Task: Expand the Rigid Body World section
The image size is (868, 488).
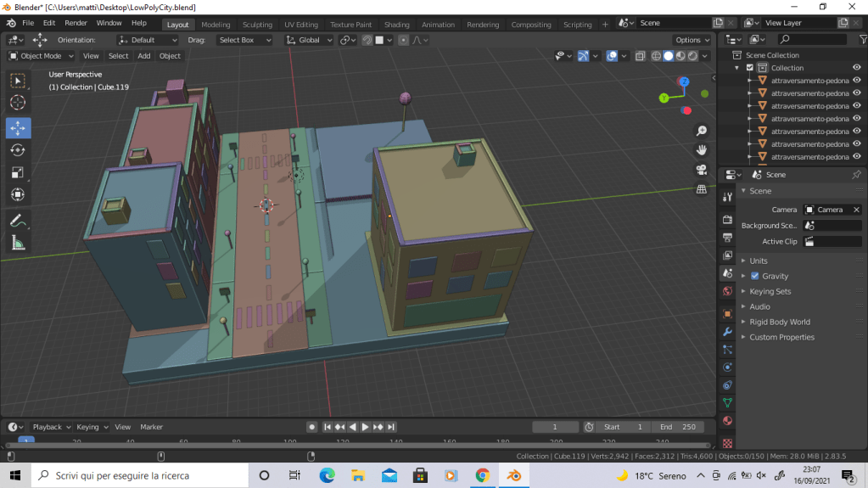Action: (x=779, y=322)
